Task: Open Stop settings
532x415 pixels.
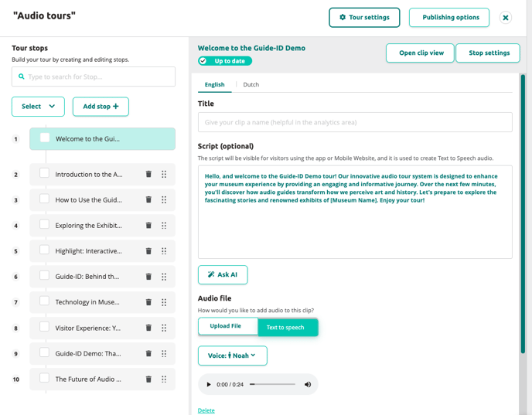Action: [488, 53]
